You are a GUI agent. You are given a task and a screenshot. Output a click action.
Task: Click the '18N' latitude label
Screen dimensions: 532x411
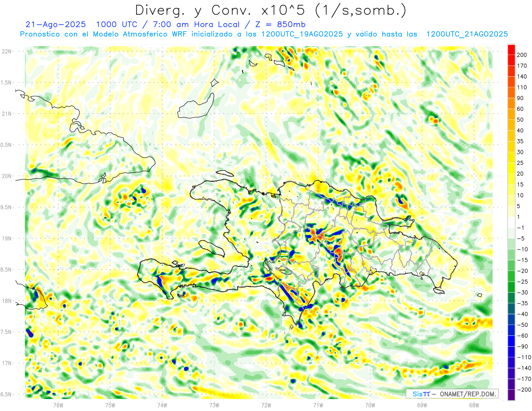pos(7,301)
